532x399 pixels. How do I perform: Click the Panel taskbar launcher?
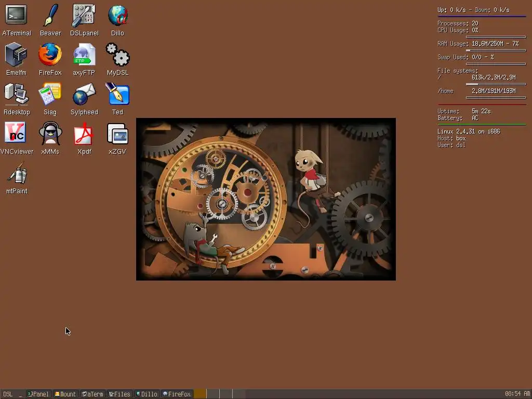[x=38, y=394]
